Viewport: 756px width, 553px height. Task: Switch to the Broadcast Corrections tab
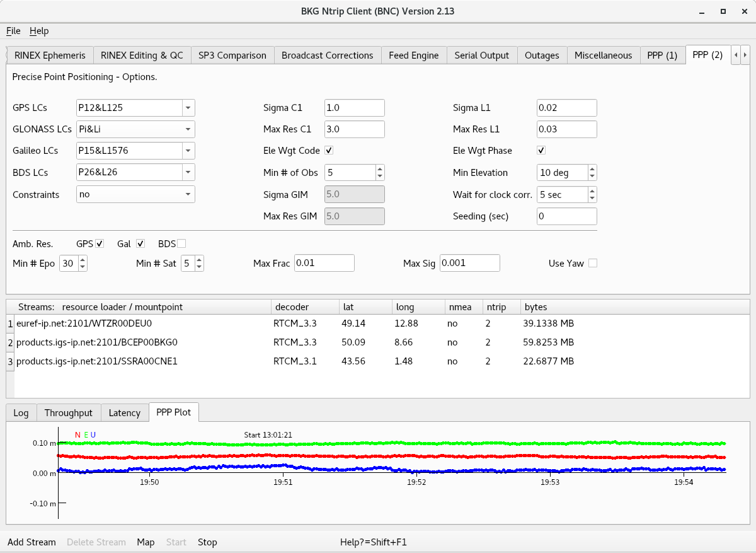pyautogui.click(x=327, y=55)
